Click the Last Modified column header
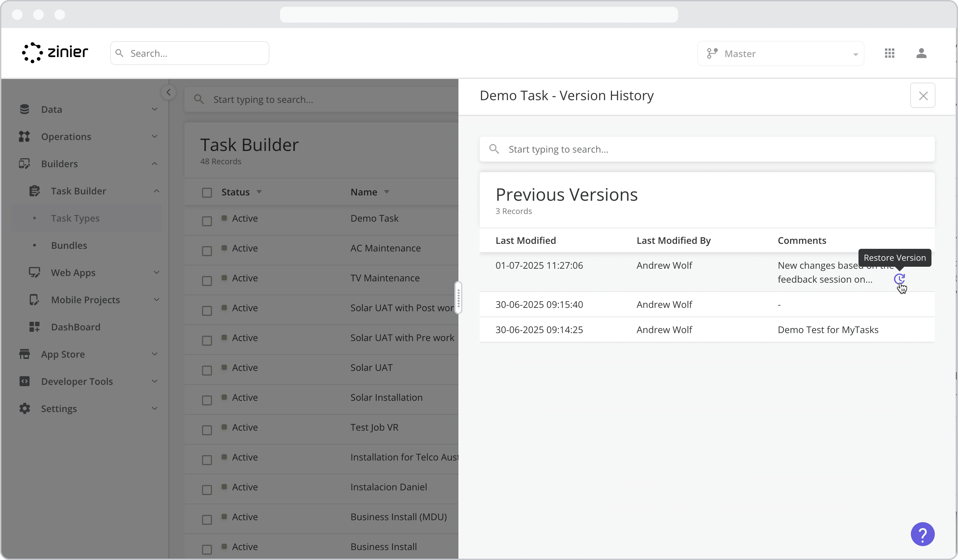The height and width of the screenshot is (560, 958). (526, 240)
